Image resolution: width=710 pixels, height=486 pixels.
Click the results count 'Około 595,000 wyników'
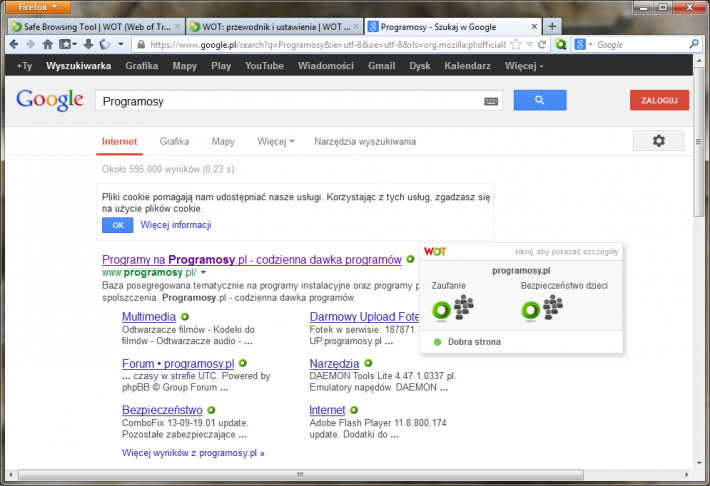168,169
